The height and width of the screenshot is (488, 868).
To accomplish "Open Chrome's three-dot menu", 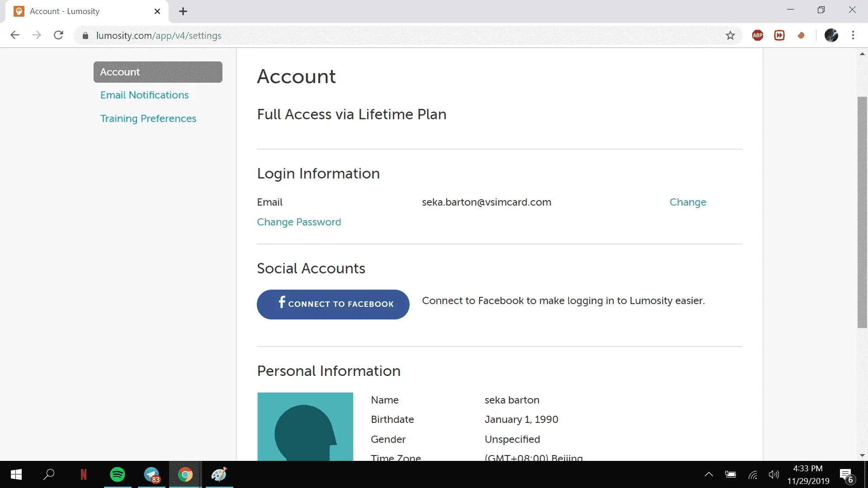I will [853, 35].
